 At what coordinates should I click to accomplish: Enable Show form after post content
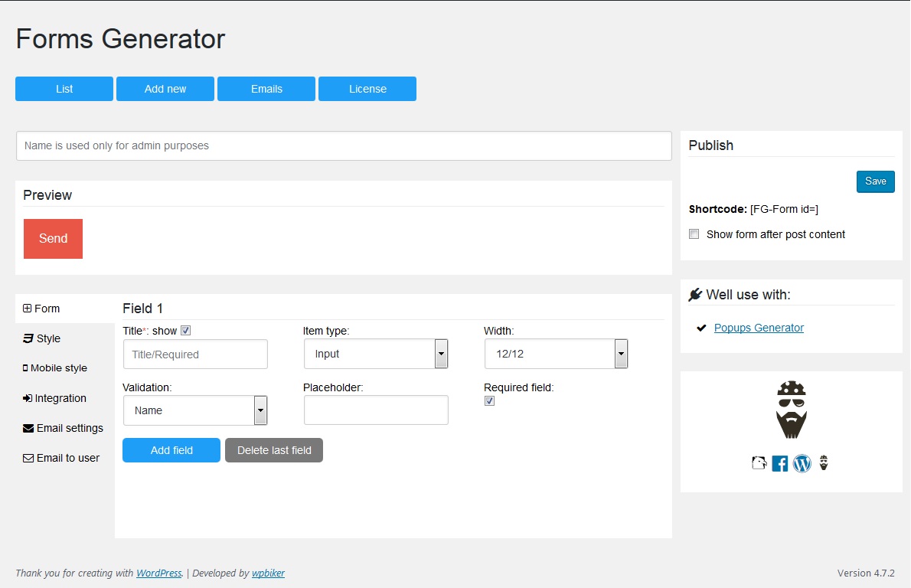coord(694,234)
